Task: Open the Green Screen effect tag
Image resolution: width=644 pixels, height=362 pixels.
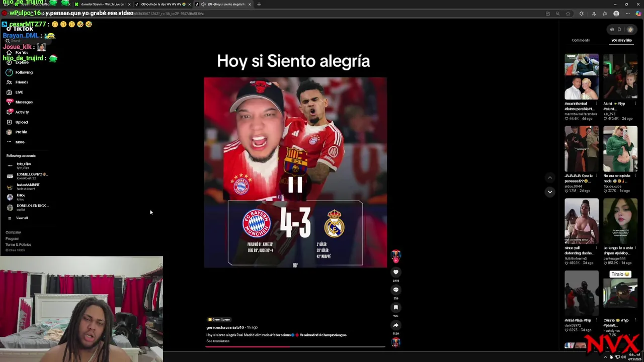Action: pos(219,319)
